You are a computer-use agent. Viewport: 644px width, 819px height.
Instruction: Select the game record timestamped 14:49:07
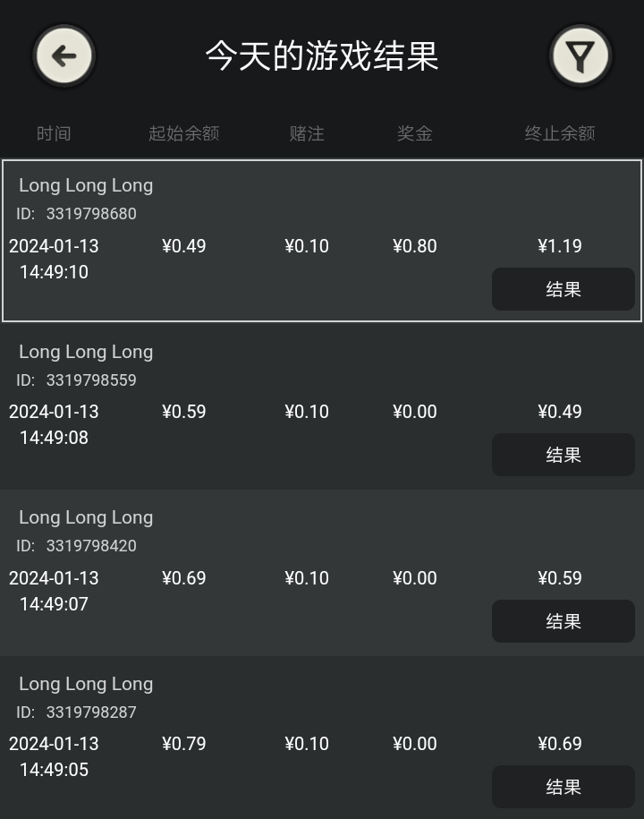point(54,604)
